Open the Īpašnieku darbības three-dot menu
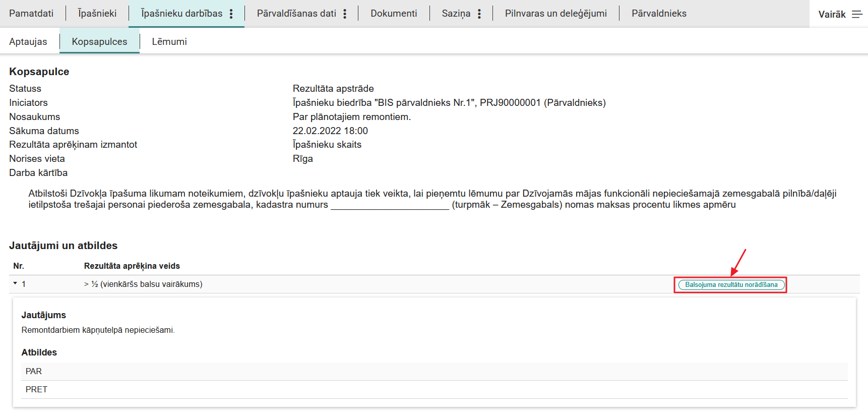Image resolution: width=868 pixels, height=417 pixels. pyautogui.click(x=231, y=14)
